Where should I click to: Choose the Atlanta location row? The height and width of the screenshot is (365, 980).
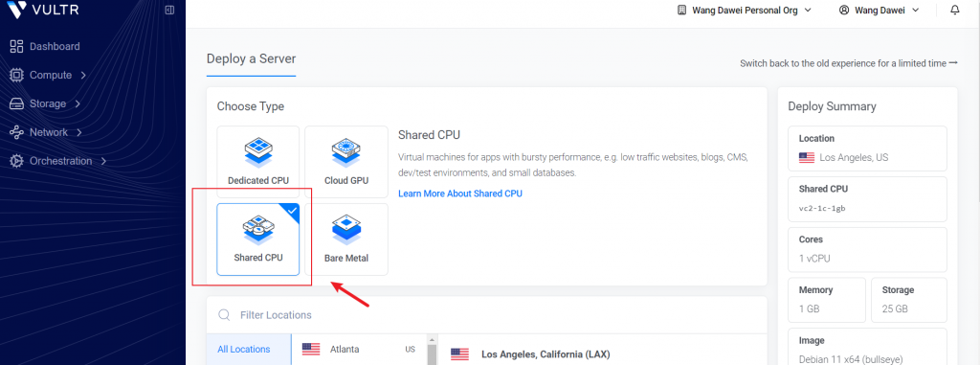point(359,350)
